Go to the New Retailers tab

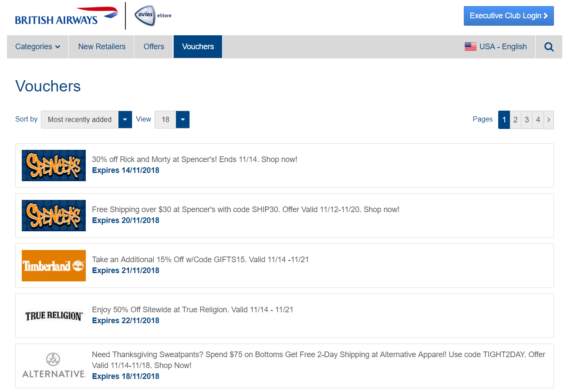pyautogui.click(x=102, y=47)
